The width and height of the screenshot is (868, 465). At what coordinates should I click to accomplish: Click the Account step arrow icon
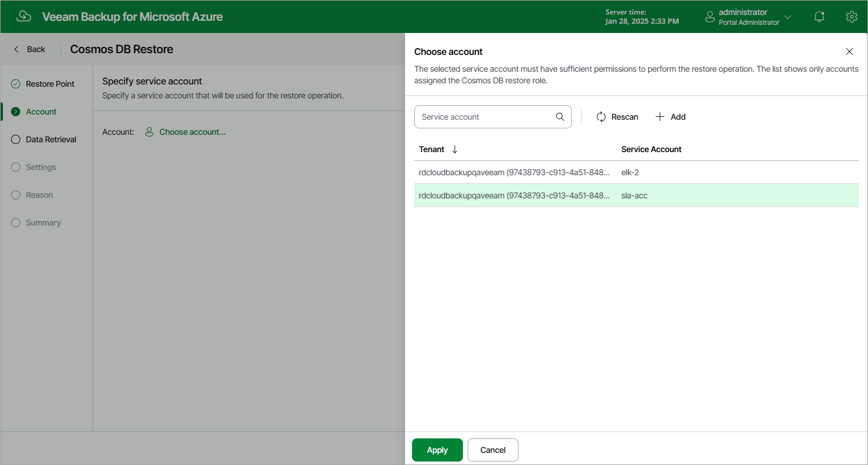click(16, 112)
